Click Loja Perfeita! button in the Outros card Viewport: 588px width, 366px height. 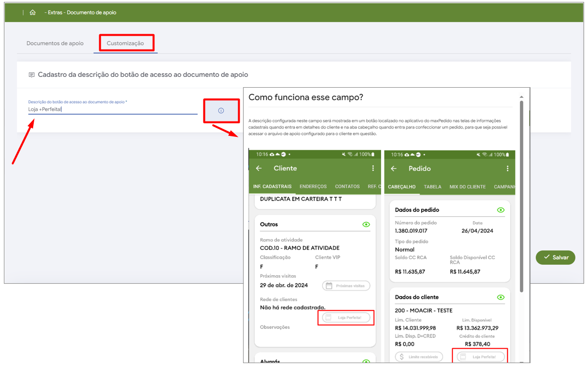(x=346, y=317)
